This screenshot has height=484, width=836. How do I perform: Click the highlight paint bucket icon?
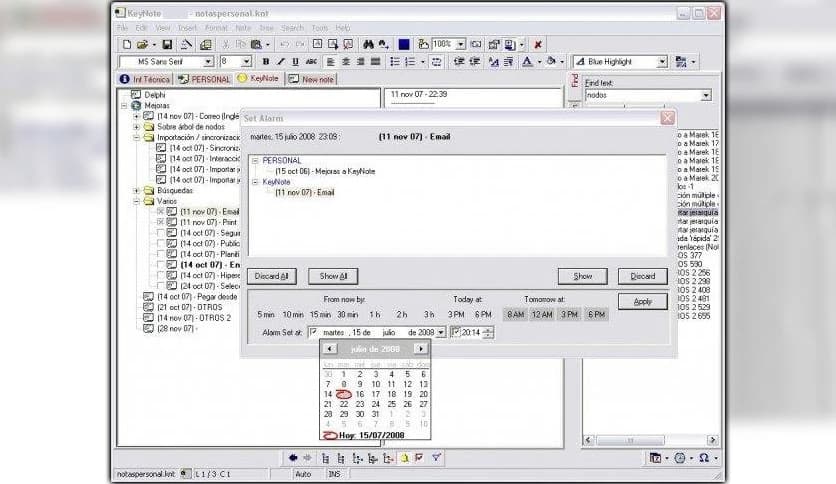coord(551,62)
